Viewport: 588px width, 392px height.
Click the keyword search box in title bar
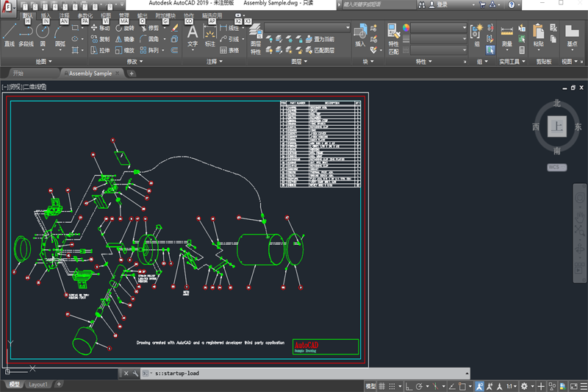(x=379, y=4)
